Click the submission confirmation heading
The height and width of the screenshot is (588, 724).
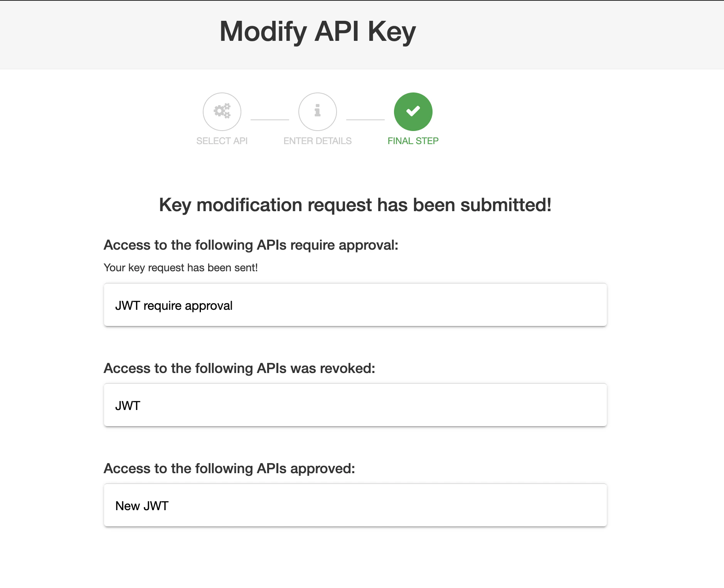355,205
